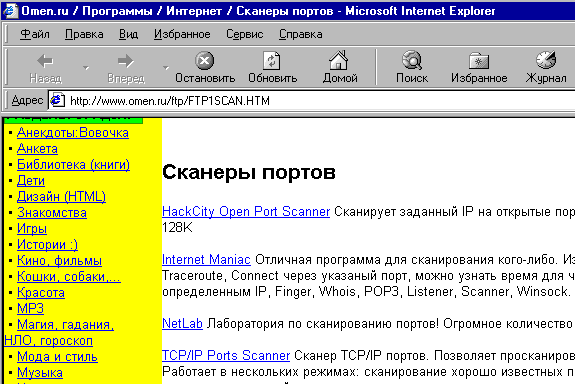Open the Игры sidebar link
Screen dimensions: 575x384
point(32,228)
